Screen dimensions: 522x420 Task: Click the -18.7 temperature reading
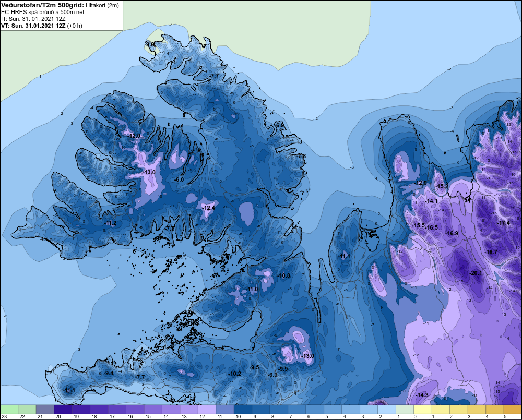[x=491, y=253]
